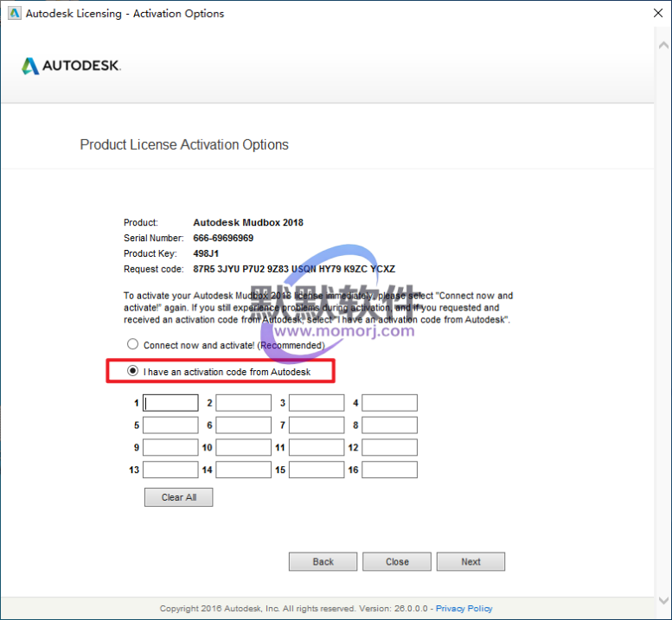Click activation code field 7

point(317,425)
